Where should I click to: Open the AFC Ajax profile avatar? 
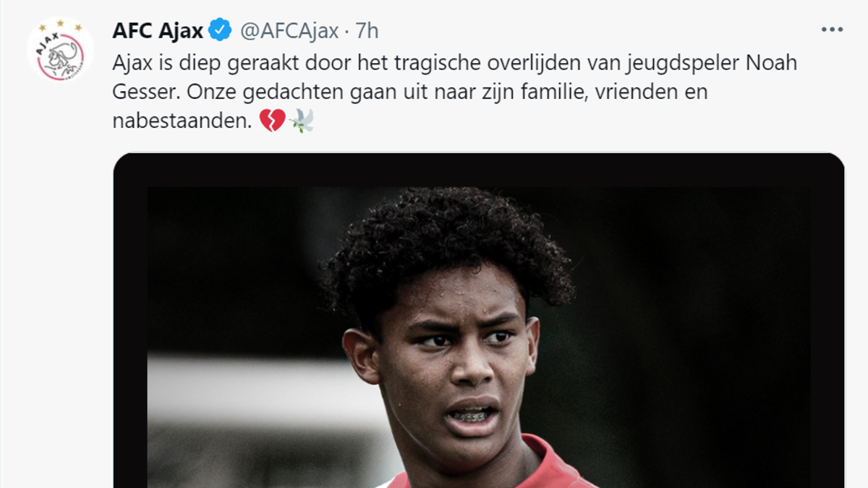pos(60,49)
